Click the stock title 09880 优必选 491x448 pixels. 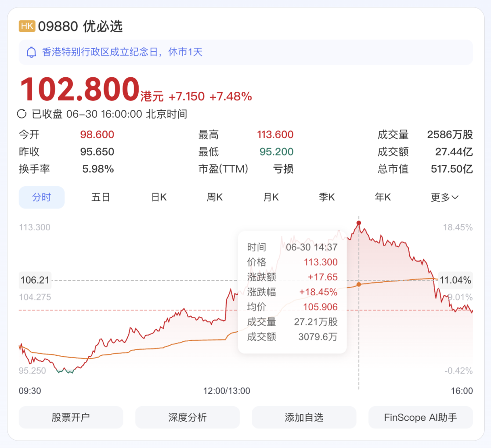[80, 26]
